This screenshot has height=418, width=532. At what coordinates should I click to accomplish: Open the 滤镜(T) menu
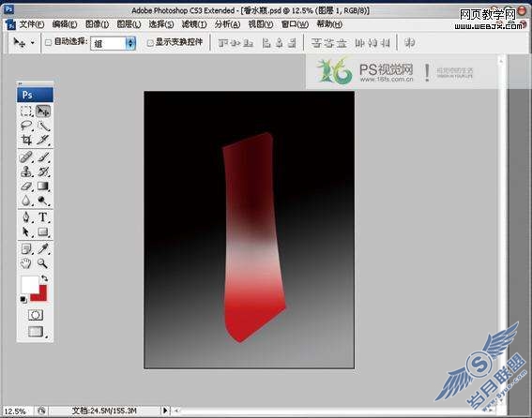click(194, 24)
